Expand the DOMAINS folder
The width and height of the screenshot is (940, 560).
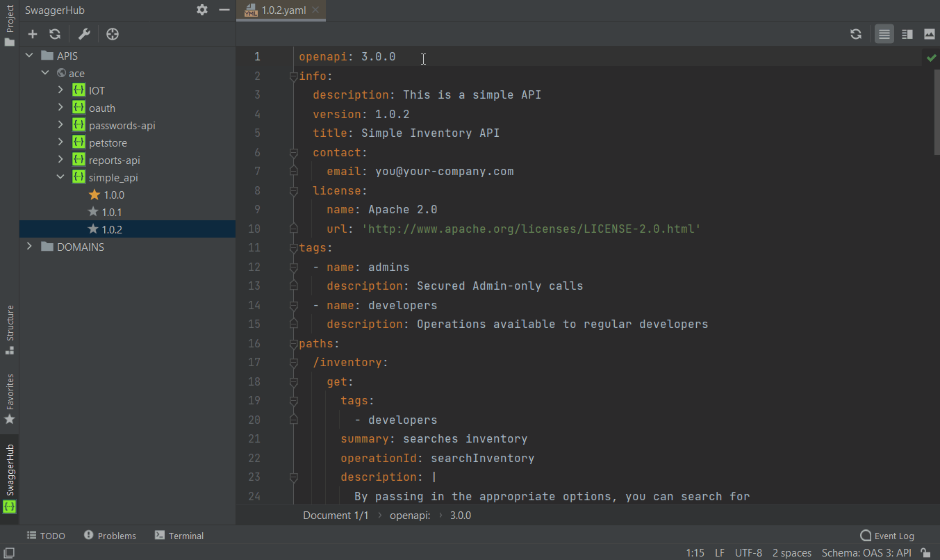[29, 247]
